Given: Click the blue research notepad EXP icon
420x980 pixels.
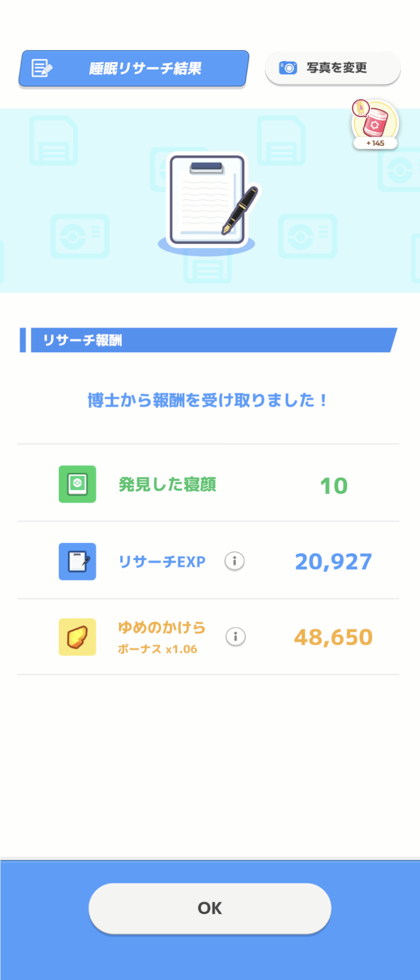Looking at the screenshot, I should coord(77,562).
